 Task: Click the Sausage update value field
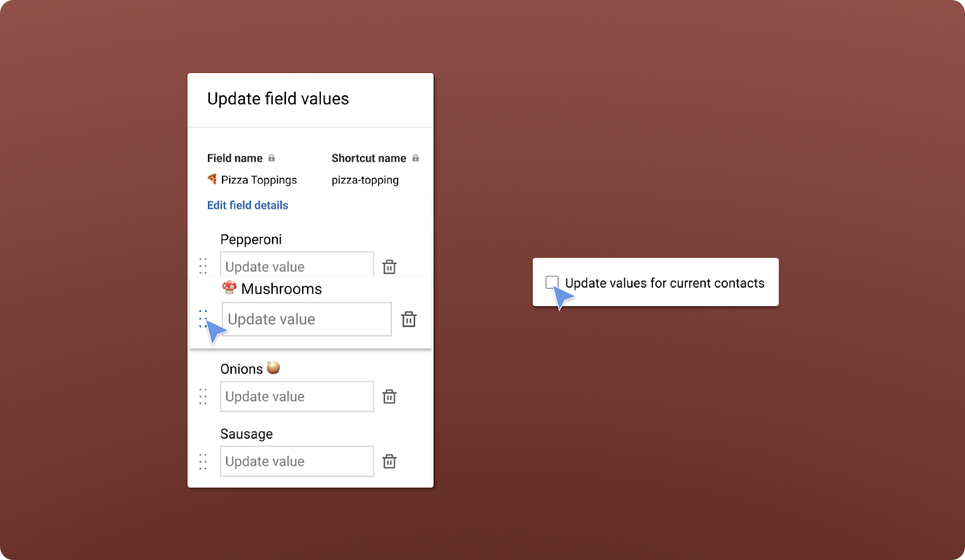point(296,461)
